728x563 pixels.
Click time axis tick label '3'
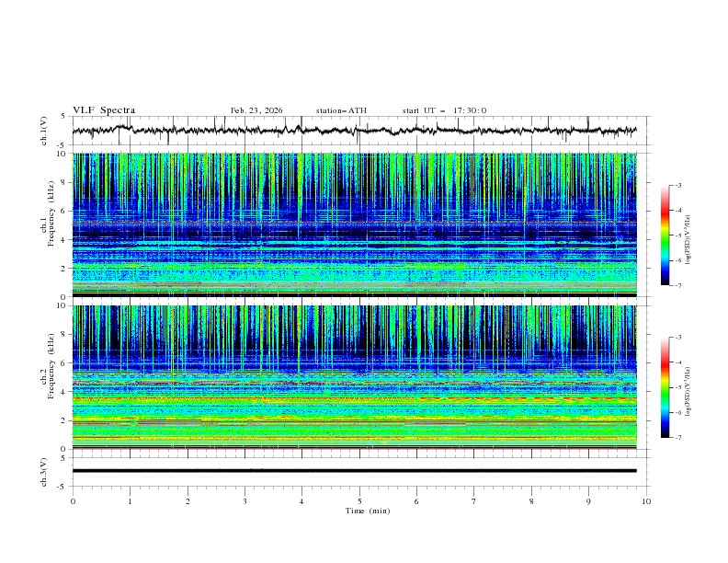pos(245,501)
